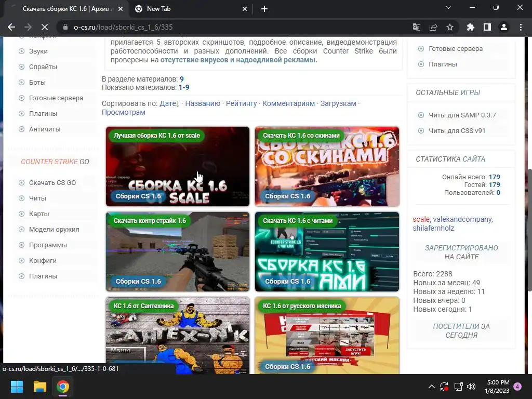Click the page vertical scrollbar thumb

click(529, 229)
